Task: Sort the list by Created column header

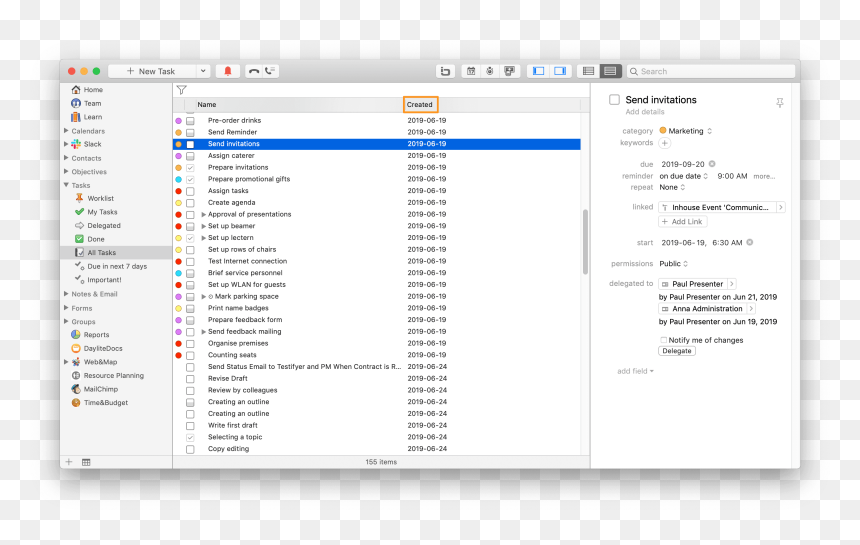Action: (x=420, y=104)
